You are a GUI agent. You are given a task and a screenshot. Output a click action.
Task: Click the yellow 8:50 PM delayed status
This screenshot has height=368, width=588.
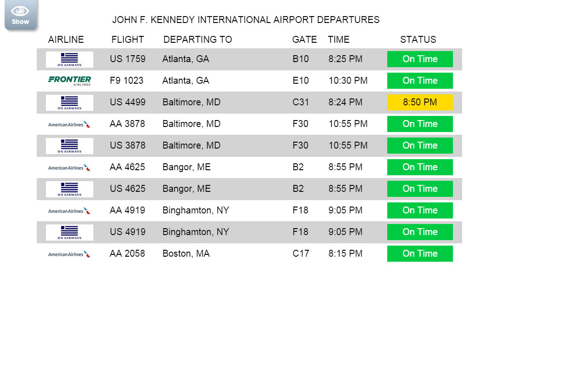420,102
